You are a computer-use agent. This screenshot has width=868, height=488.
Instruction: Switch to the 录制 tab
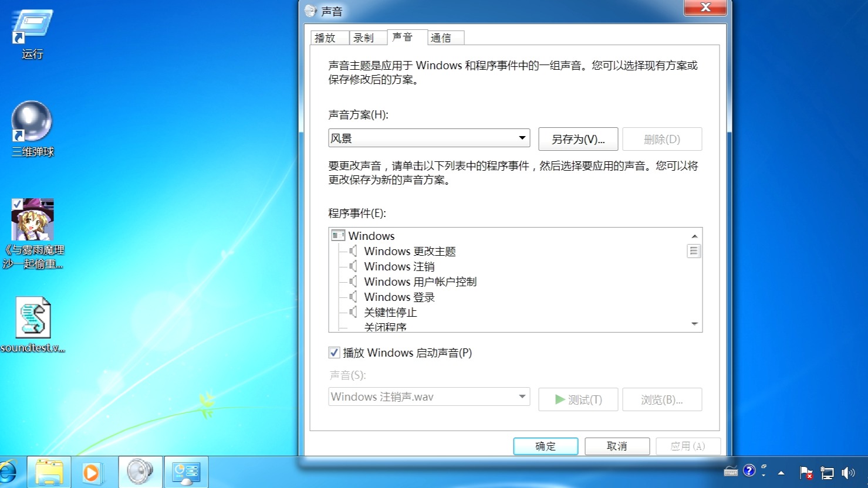pos(368,38)
